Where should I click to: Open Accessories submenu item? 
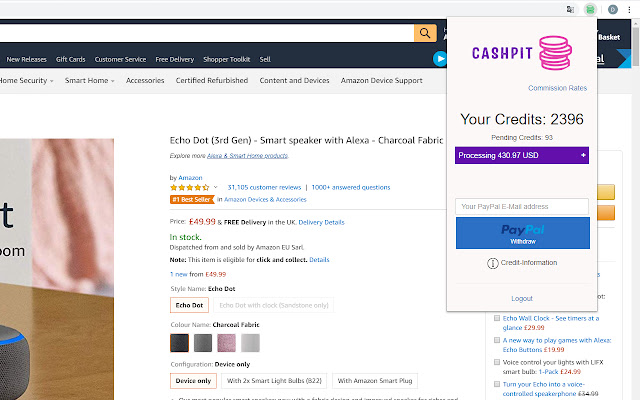click(145, 80)
